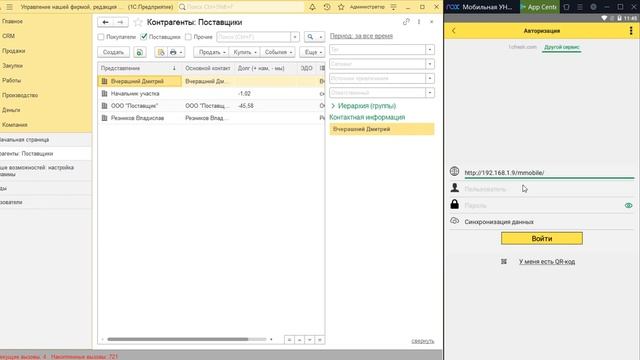Screen dimensions: 640x360
Task: Open the Купить dropdown
Action: pyautogui.click(x=244, y=52)
